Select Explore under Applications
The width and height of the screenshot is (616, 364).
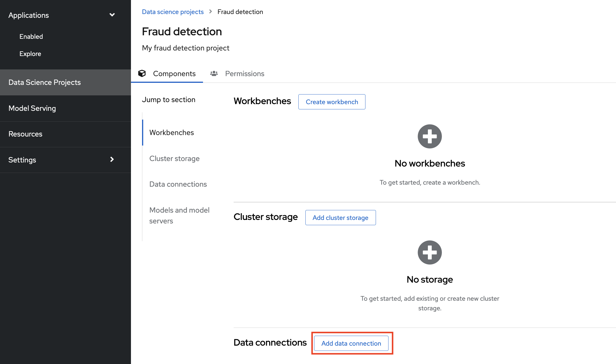click(x=30, y=53)
